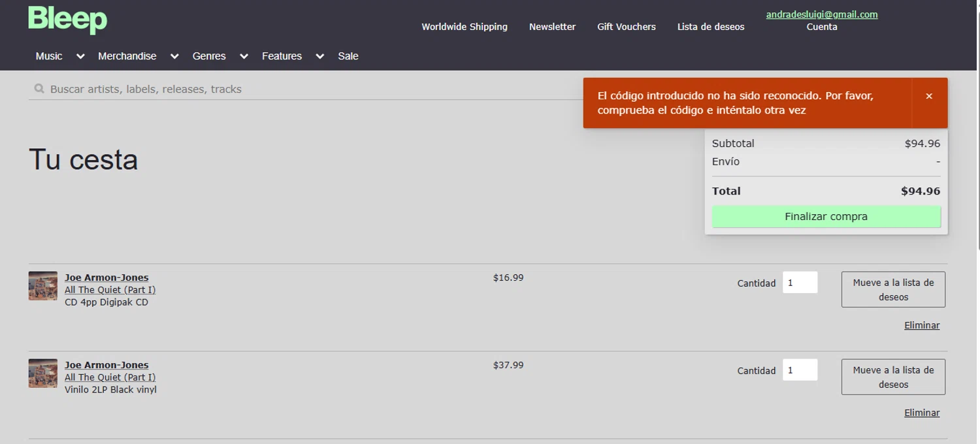Expand the Genres menu chevron

[x=244, y=57]
